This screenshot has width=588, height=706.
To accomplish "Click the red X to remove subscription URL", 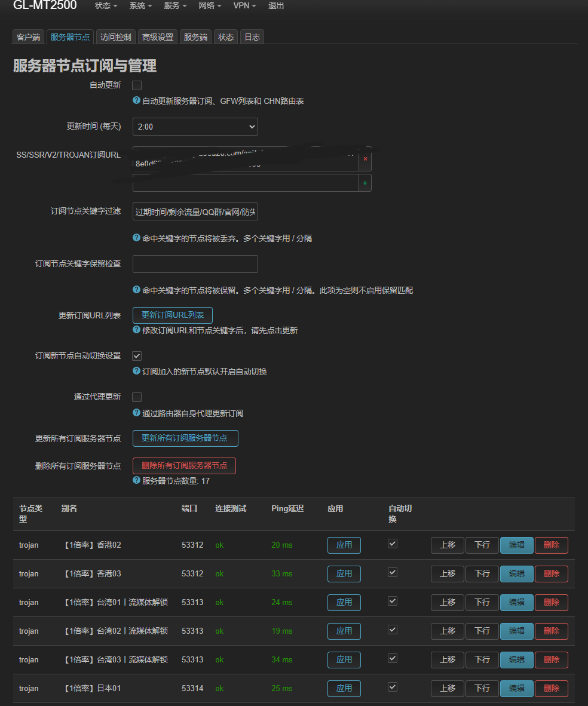I will [365, 159].
